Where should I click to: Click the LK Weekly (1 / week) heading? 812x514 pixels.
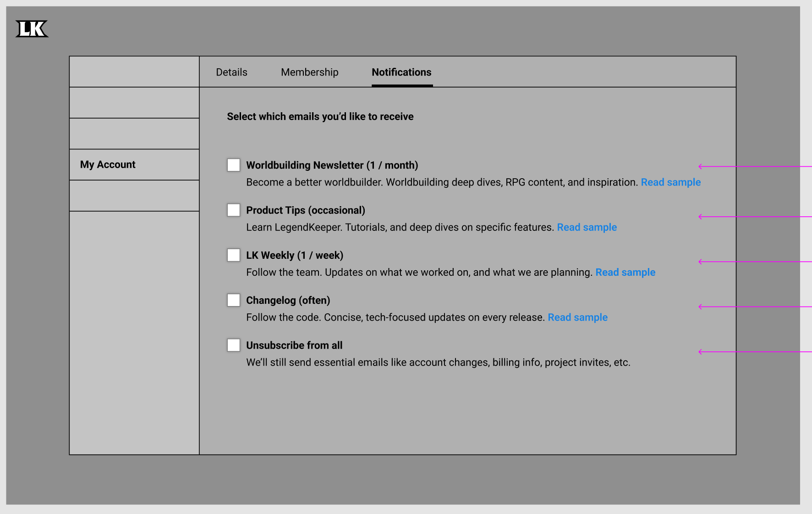click(295, 255)
